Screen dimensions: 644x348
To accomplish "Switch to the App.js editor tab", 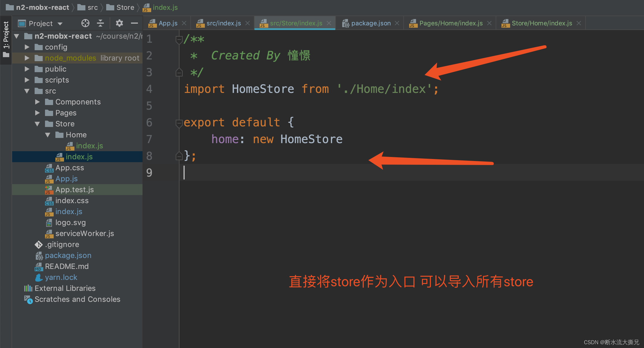I will (168, 23).
